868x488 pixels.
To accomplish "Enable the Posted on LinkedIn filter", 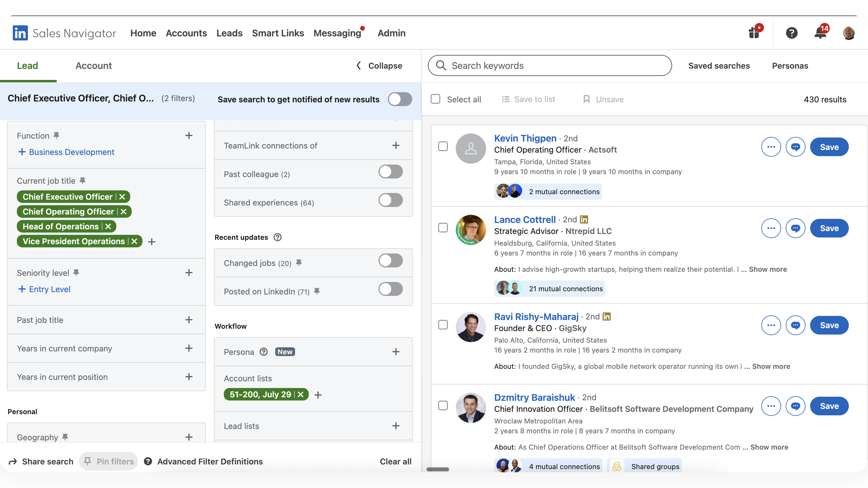I will pos(391,289).
